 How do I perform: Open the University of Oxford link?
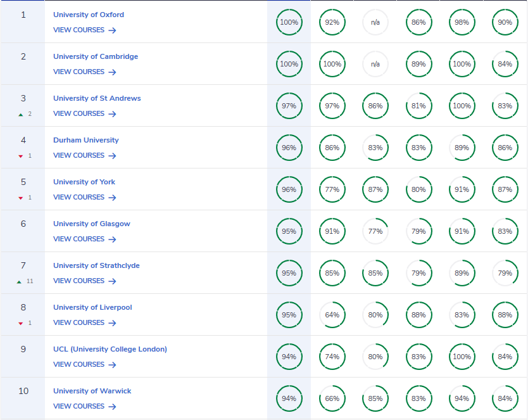88,15
